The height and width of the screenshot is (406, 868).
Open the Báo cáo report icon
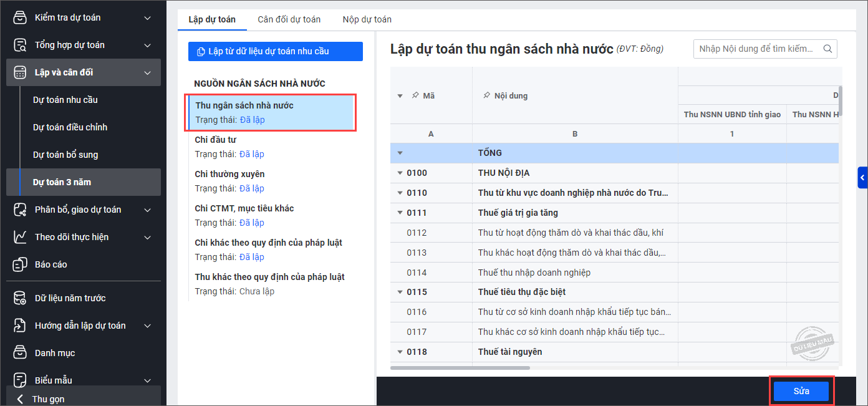tap(20, 264)
